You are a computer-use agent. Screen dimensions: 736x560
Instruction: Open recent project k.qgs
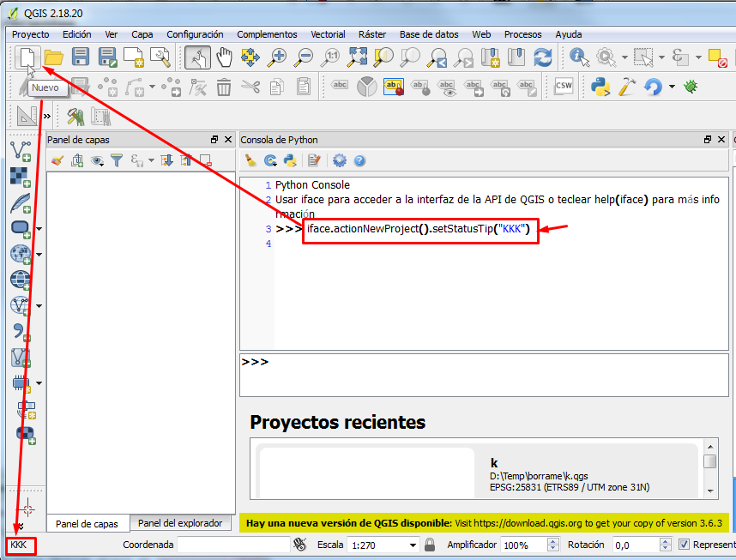477,472
